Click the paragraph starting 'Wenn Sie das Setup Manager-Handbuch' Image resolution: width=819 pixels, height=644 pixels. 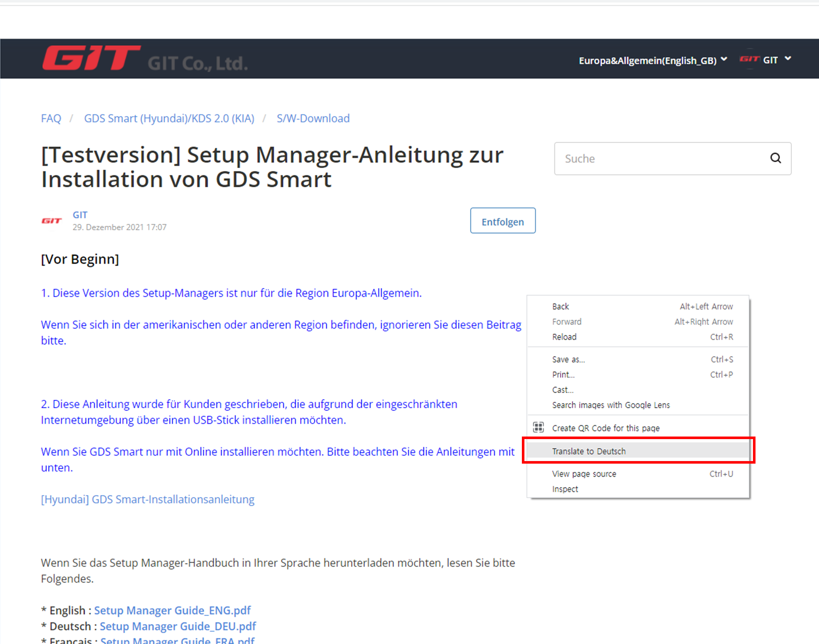pyautogui.click(x=278, y=571)
